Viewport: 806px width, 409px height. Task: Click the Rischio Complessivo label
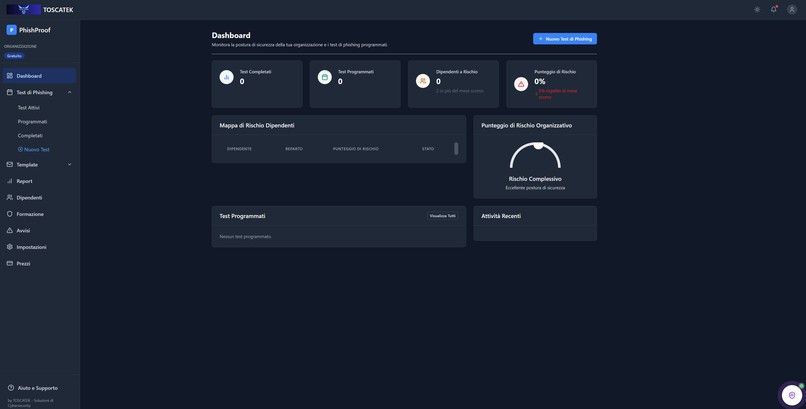pos(535,179)
